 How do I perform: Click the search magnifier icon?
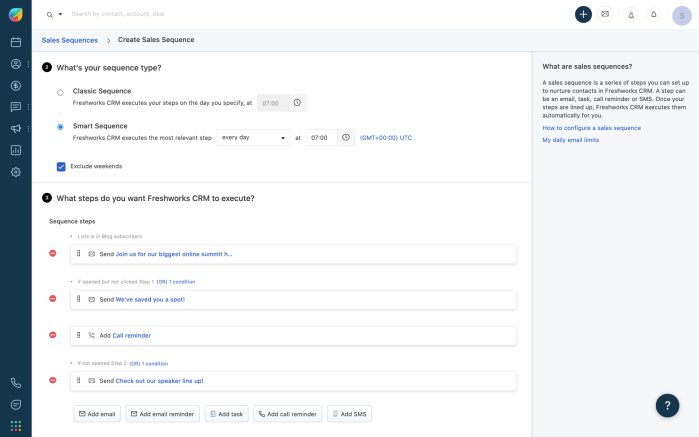coord(49,15)
